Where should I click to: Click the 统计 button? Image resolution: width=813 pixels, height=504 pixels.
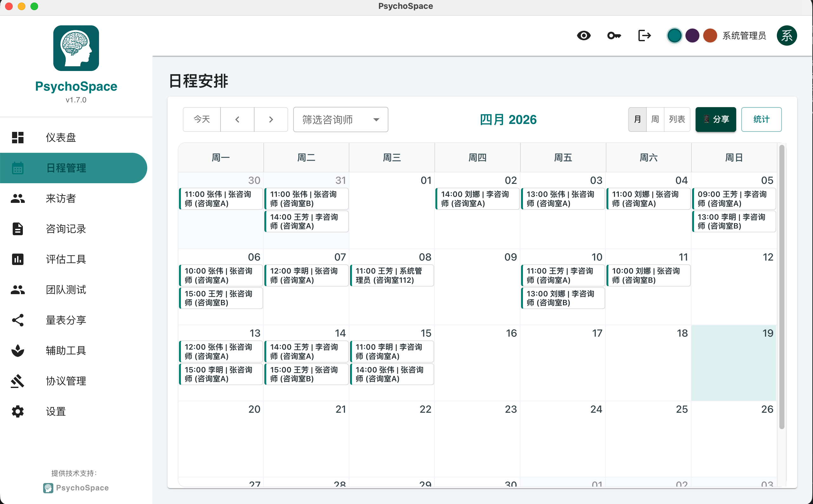pos(761,119)
